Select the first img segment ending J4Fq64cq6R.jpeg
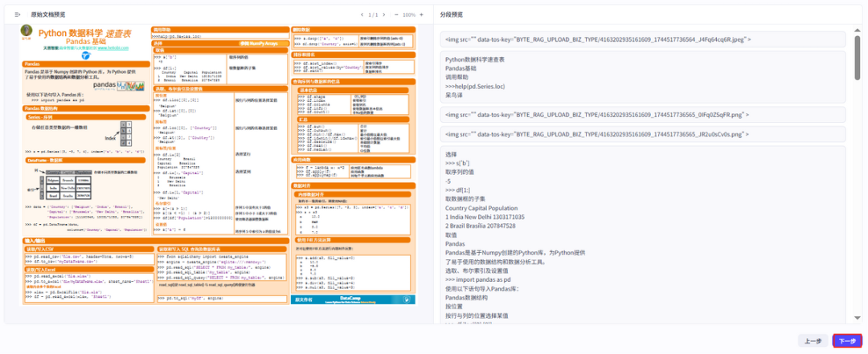868x354 pixels. 643,39
